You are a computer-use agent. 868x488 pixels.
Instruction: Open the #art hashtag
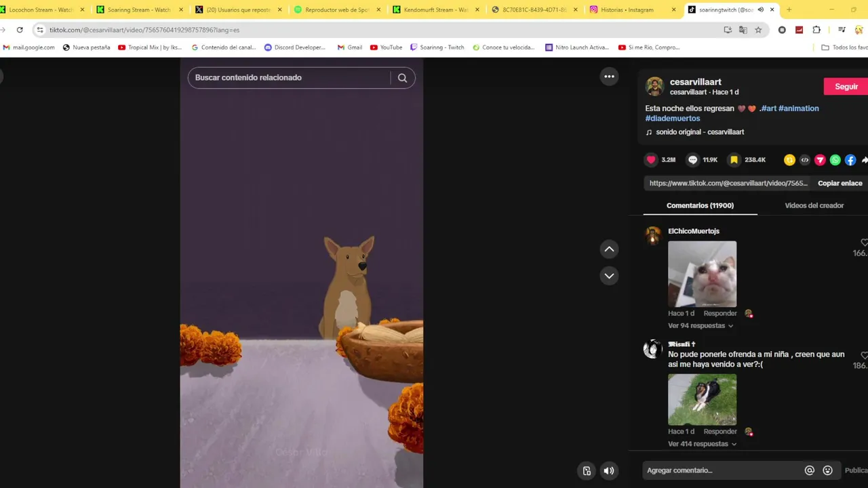[x=768, y=108]
